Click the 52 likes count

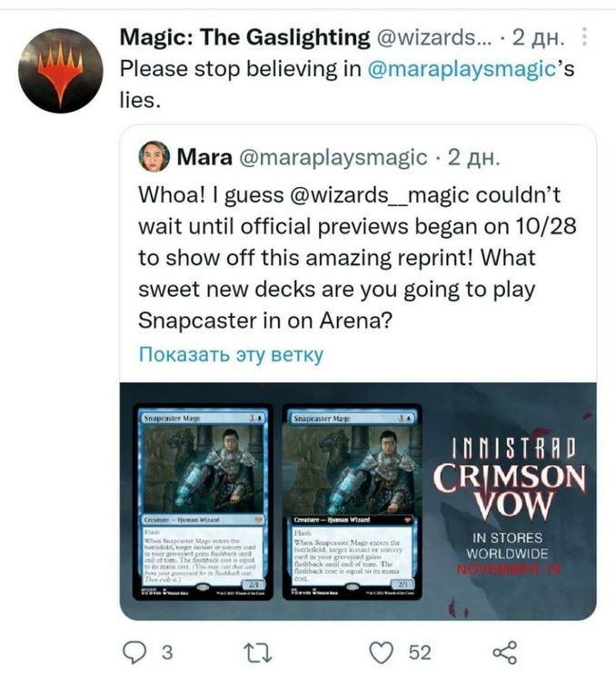tap(420, 653)
